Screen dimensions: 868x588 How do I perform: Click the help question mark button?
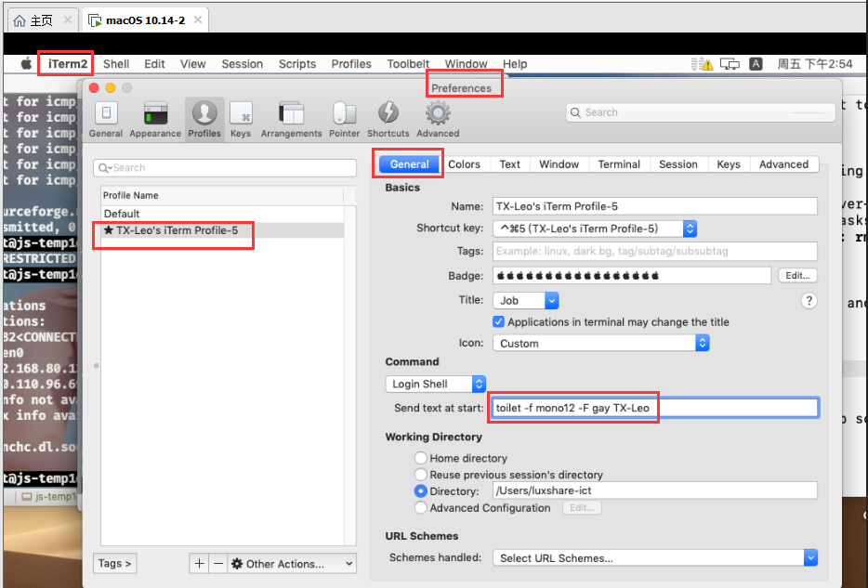coord(809,300)
